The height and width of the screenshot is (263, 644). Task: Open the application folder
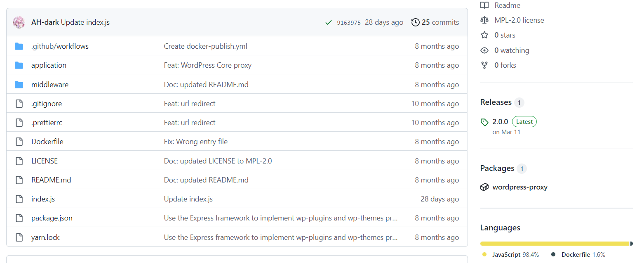click(x=49, y=65)
